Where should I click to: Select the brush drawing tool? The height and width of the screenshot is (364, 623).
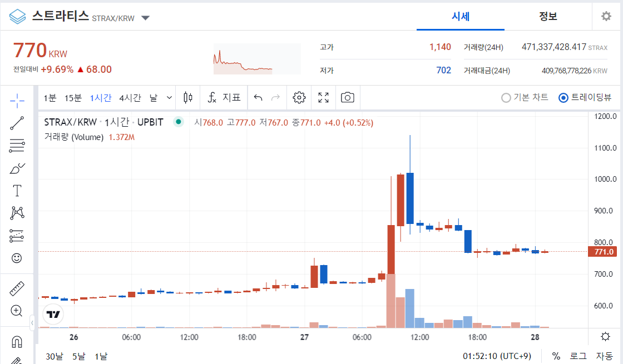[x=17, y=168]
